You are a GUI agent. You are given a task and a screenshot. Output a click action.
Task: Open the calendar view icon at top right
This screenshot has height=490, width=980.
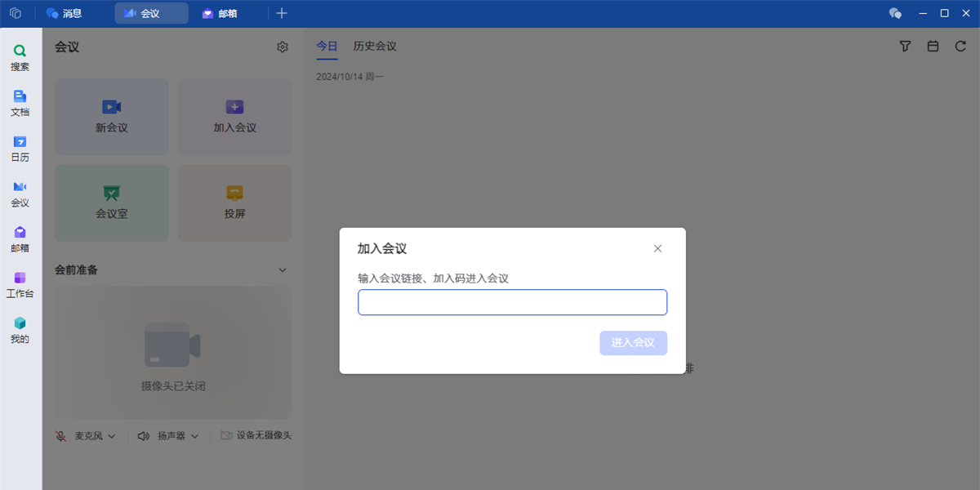click(x=933, y=47)
